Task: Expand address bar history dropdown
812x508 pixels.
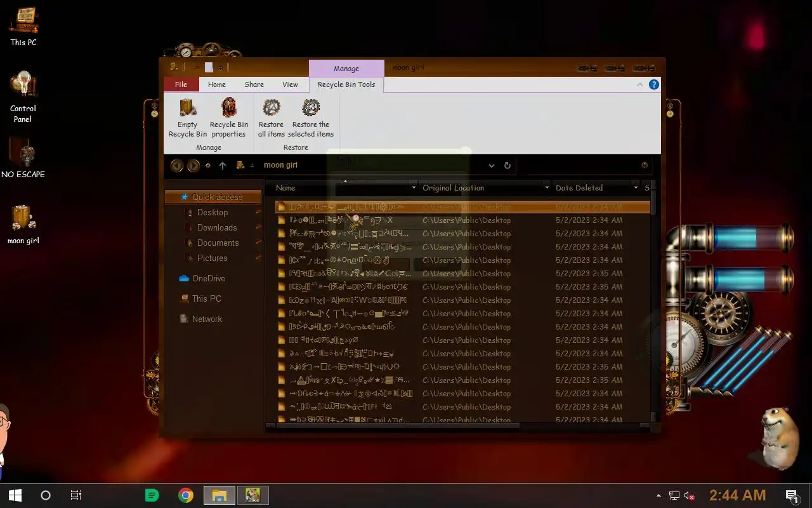Action: 491,165
